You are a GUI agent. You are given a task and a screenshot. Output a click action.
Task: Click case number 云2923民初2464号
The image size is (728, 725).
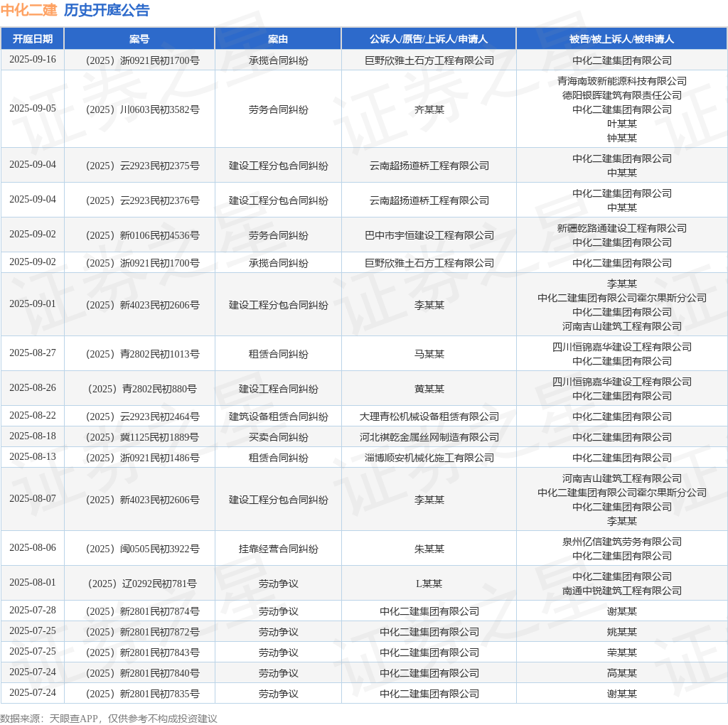(142, 417)
